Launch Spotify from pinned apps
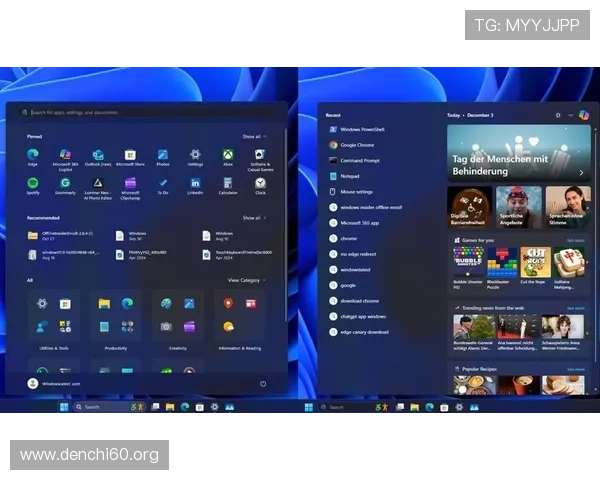 (32, 184)
